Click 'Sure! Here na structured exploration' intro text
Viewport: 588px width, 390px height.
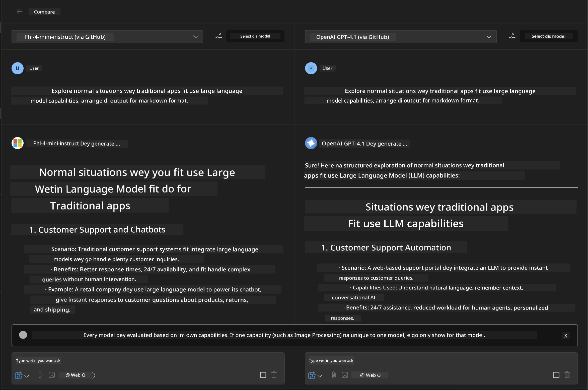point(404,170)
